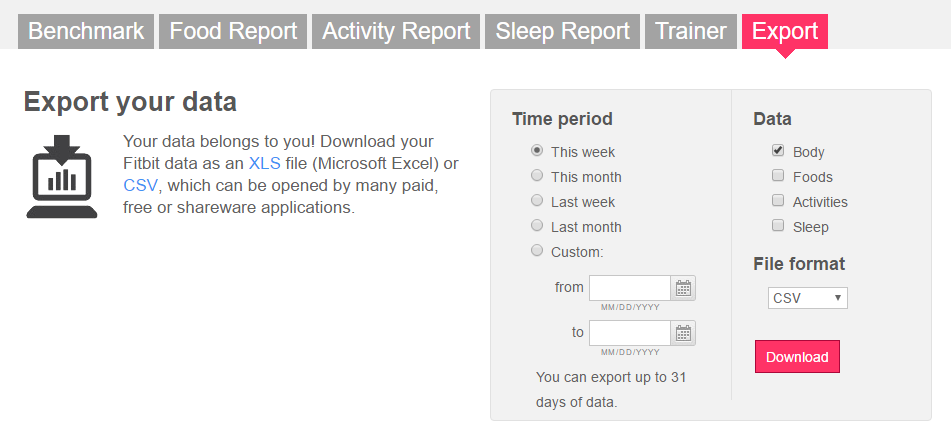Click the export download illustration icon
Screen dimensions: 951x445
coord(62,177)
